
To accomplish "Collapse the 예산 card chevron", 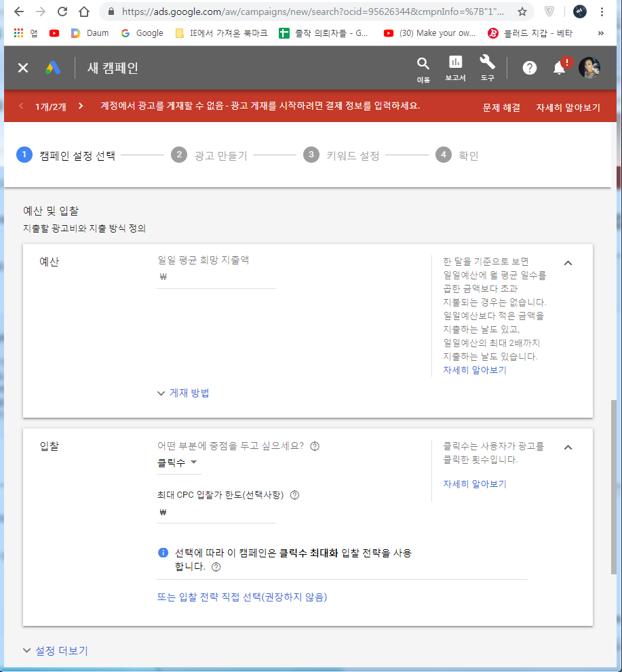I will click(568, 263).
